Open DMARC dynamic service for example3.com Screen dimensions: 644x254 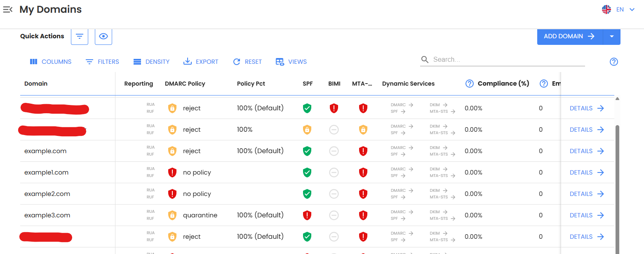coord(402,212)
